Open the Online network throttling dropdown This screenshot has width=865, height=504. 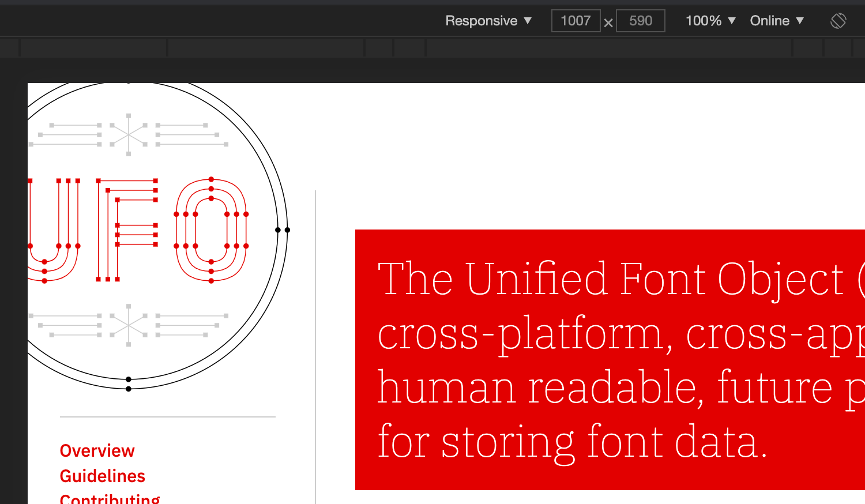(x=776, y=20)
